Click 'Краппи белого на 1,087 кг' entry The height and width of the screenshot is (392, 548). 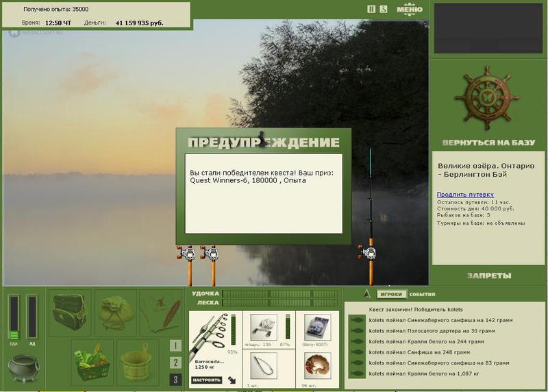(424, 373)
